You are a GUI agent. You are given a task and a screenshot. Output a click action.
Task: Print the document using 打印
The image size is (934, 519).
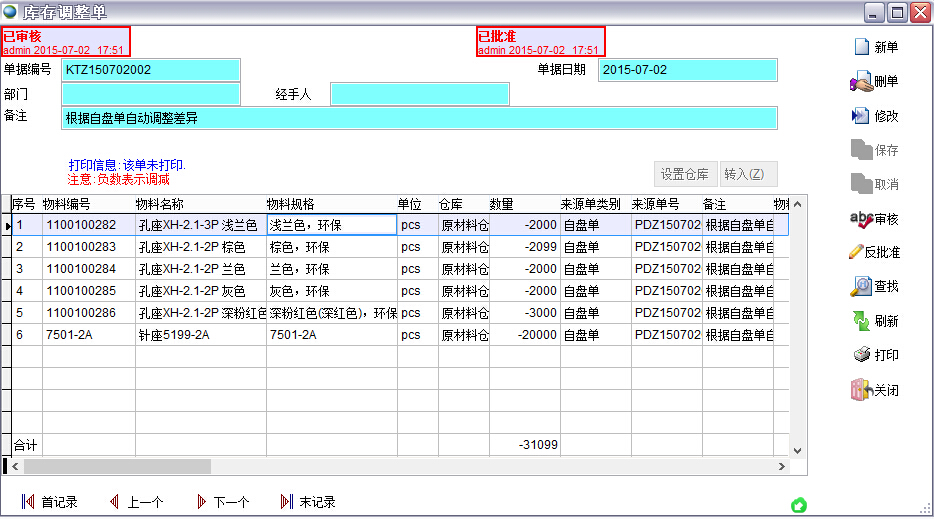pos(861,355)
